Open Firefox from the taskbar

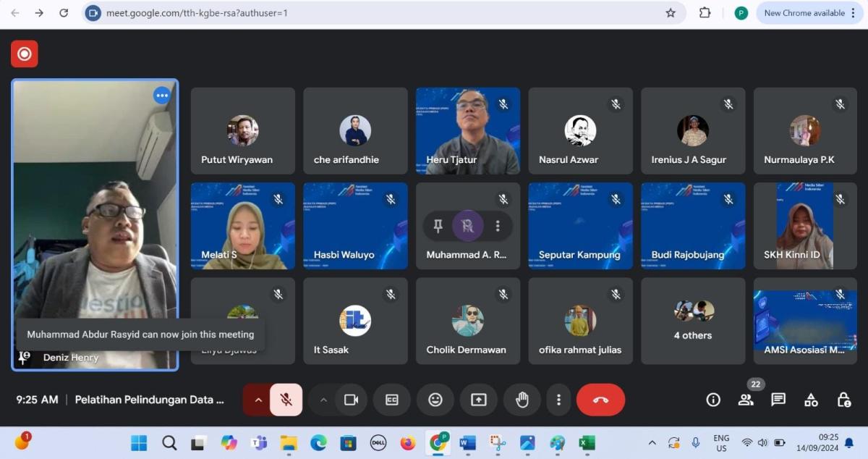(408, 442)
